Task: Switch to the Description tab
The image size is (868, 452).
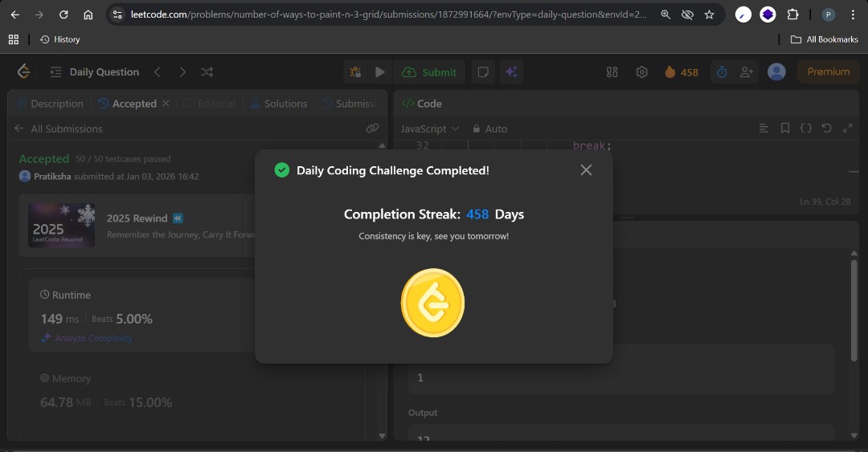Action: coord(51,104)
